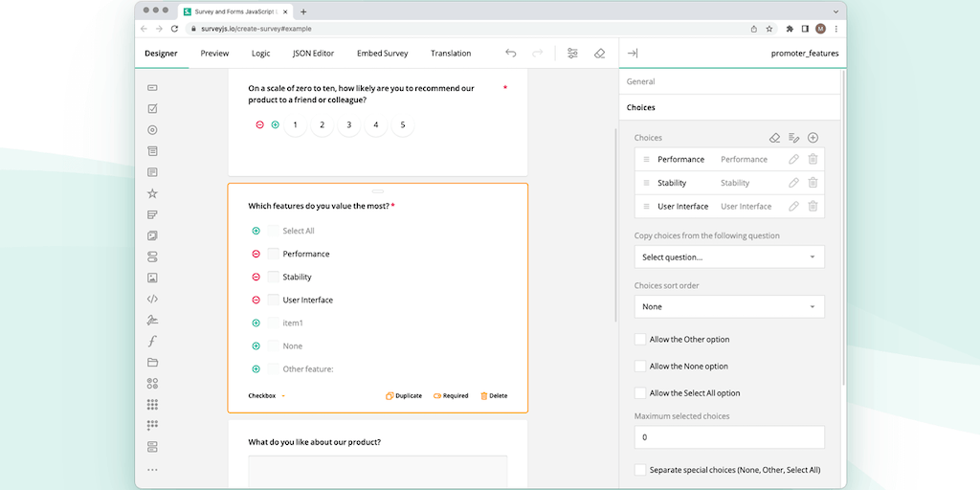This screenshot has width=980, height=490.
Task: Check Allow the None option
Action: point(640,367)
